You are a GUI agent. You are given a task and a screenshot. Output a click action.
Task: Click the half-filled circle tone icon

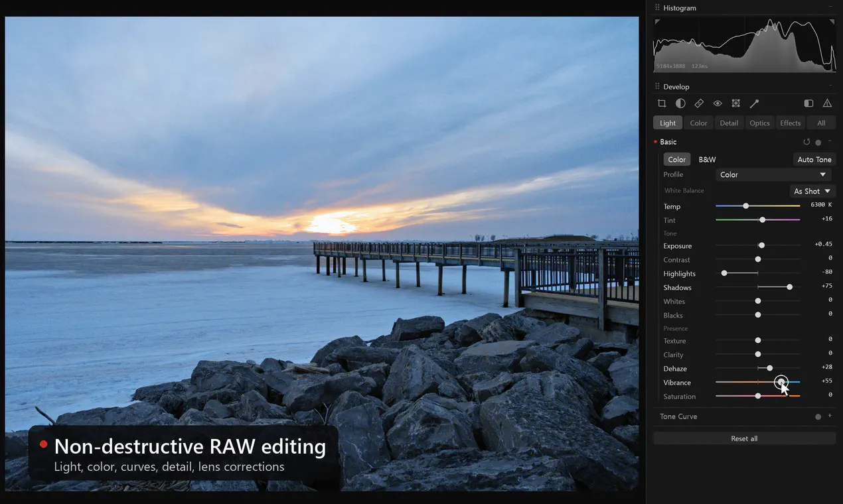(680, 103)
